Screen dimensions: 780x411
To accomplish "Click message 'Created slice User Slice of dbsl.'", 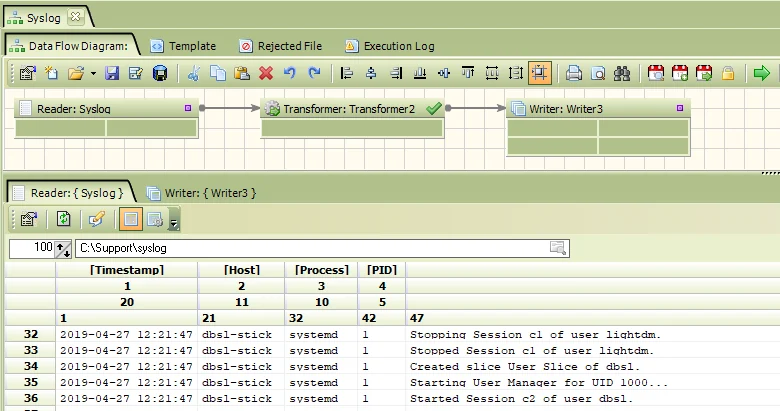I will click(524, 367).
